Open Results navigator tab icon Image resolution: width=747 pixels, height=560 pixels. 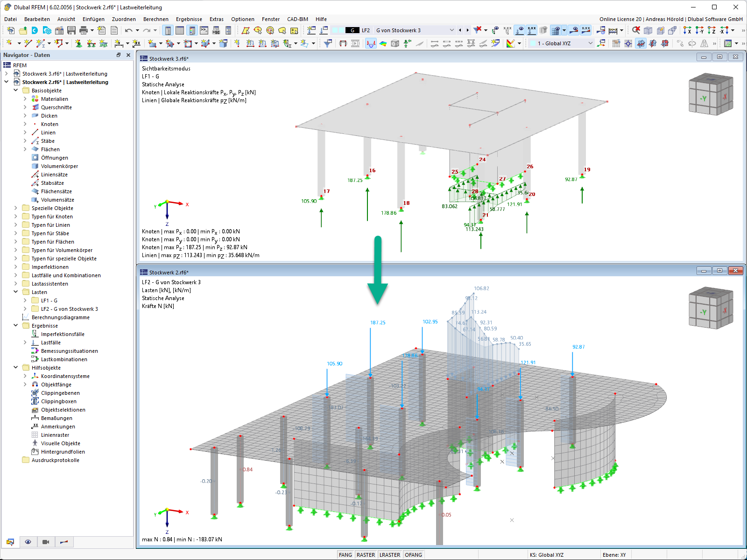64,542
